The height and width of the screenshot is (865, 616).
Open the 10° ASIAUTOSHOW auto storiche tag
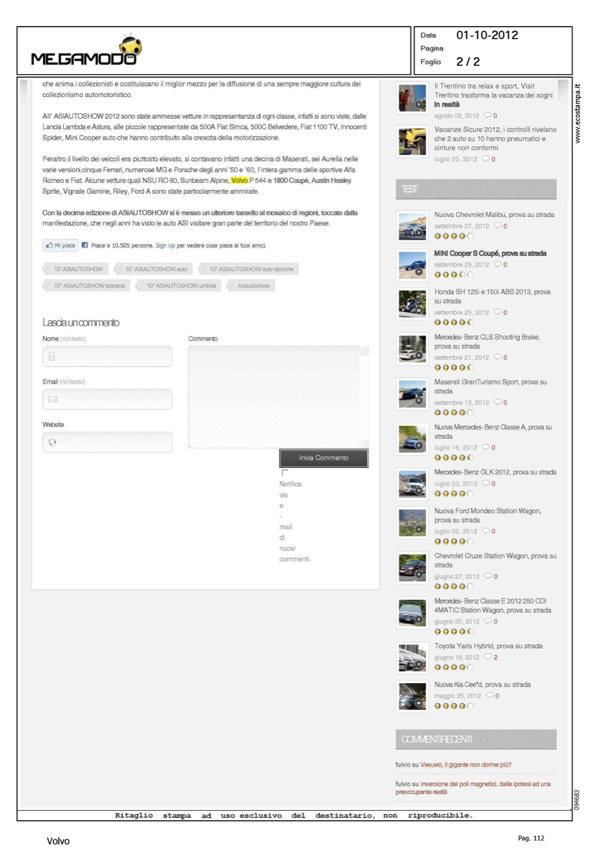(x=251, y=269)
